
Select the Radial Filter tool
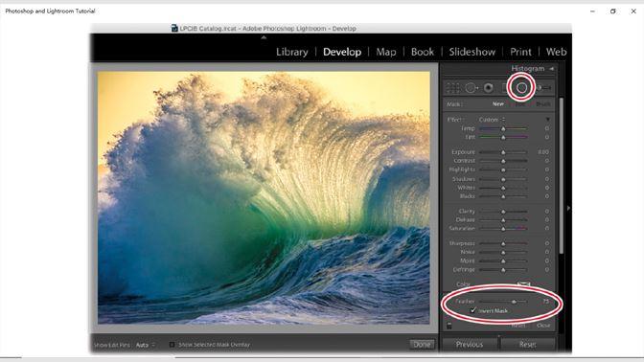521,87
